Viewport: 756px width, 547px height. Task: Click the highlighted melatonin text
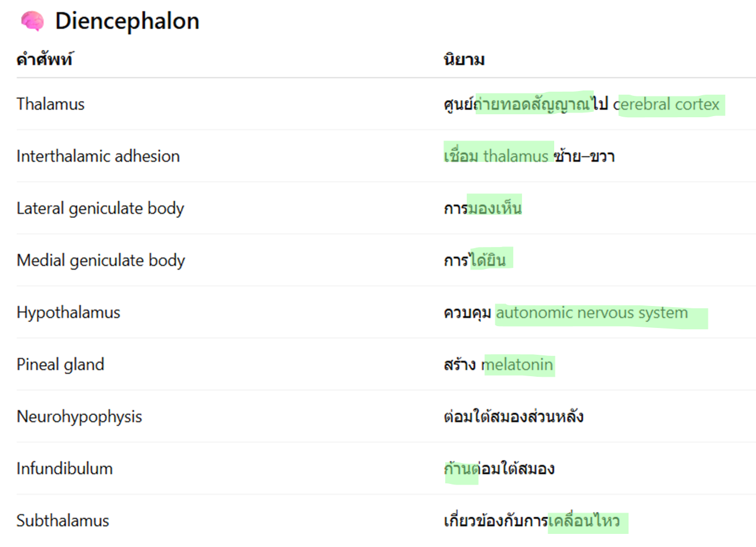pyautogui.click(x=518, y=365)
